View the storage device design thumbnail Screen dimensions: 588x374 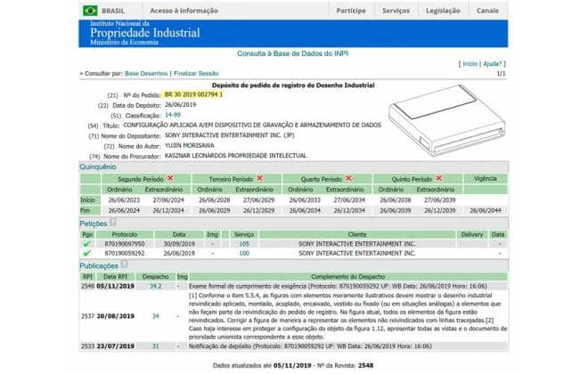click(447, 120)
